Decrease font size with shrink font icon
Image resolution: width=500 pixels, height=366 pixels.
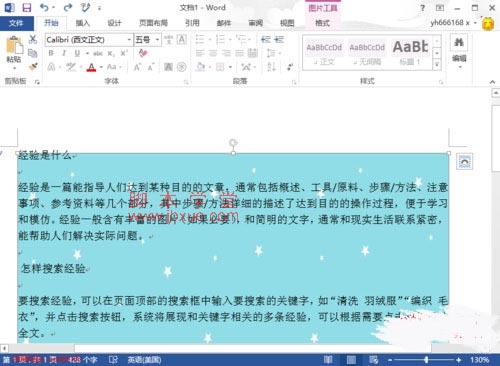click(151, 67)
